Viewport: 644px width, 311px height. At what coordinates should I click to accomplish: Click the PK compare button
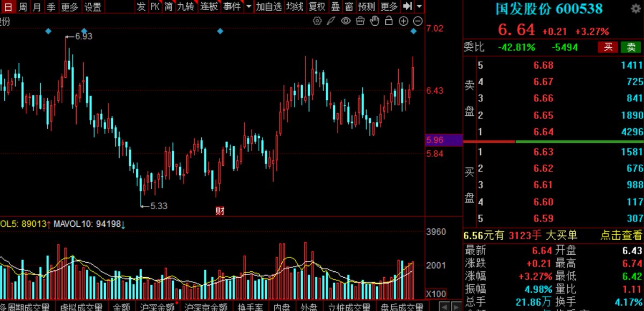coord(155,6)
